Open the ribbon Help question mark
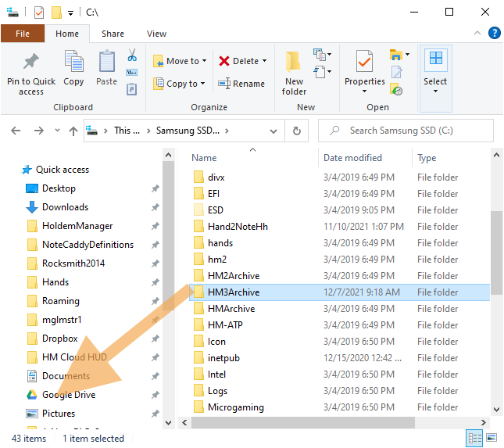Image resolution: width=504 pixels, height=448 pixels. (494, 33)
